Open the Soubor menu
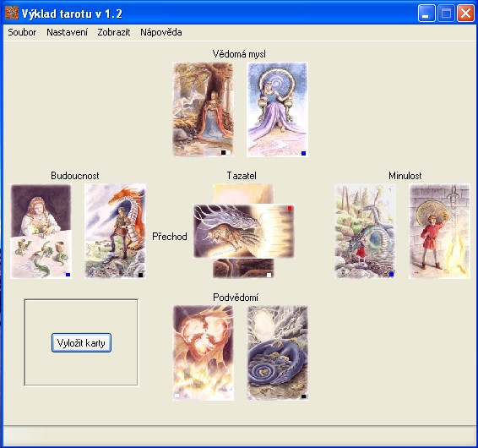478x448 pixels. coord(22,32)
